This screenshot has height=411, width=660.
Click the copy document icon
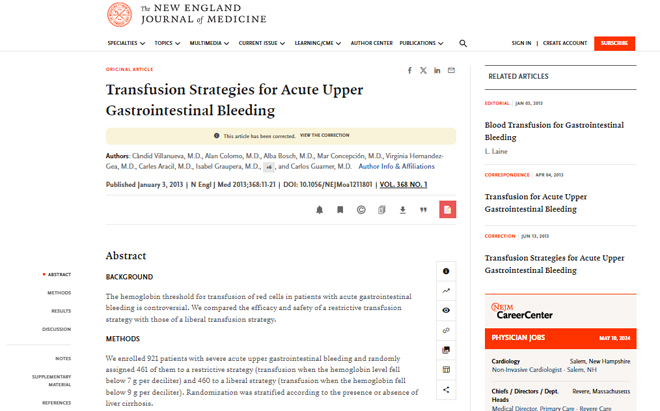[x=382, y=210]
